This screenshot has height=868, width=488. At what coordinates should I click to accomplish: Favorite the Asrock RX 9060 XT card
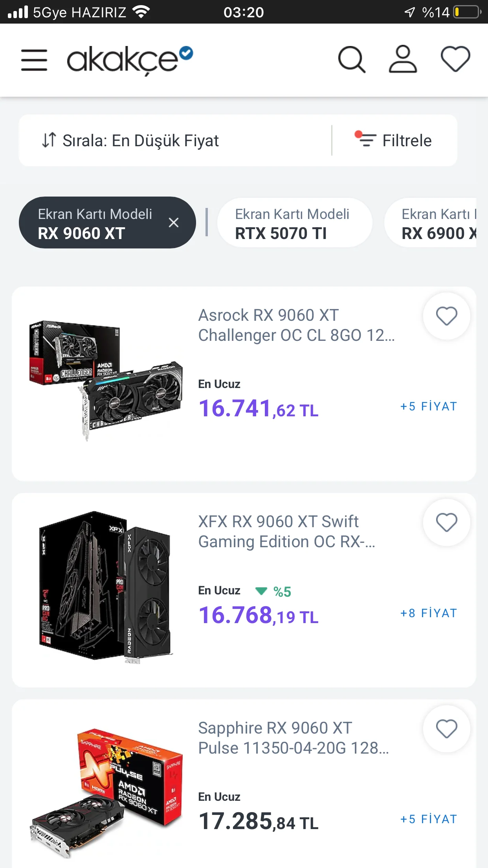pos(446,316)
